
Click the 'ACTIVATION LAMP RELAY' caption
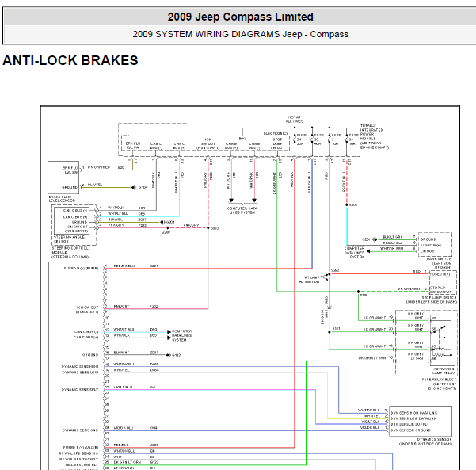[x=444, y=371]
